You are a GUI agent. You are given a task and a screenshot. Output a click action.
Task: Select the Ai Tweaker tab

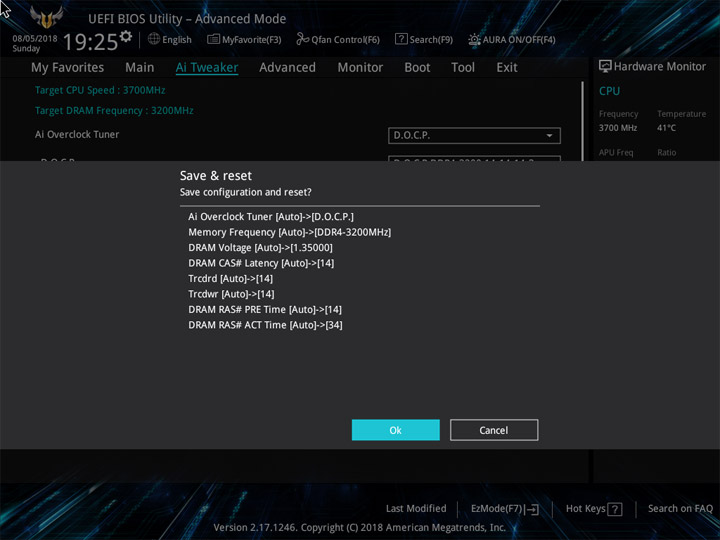(x=207, y=68)
